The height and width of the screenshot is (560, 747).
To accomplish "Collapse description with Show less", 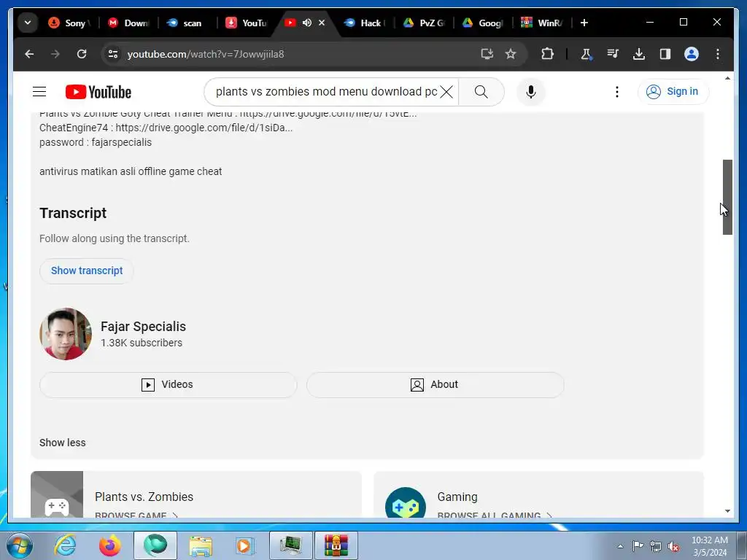I will coord(63,443).
